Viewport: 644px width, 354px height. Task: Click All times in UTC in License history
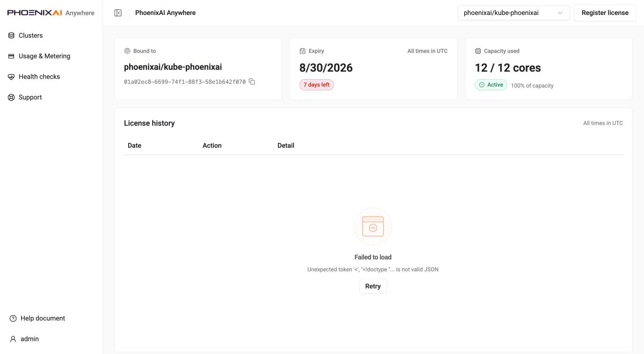(603, 123)
